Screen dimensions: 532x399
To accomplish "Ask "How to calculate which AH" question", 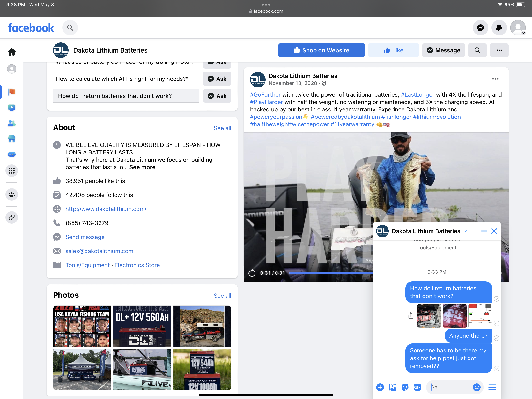I will tap(217, 79).
